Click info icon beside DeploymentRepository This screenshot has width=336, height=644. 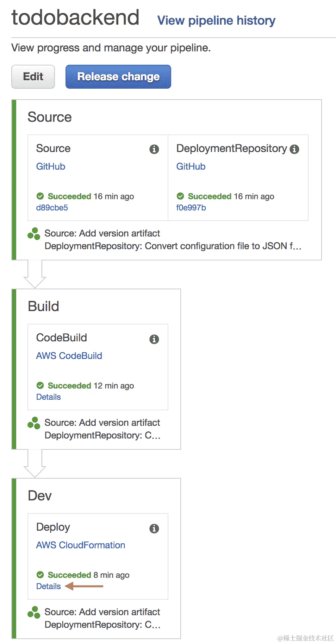[294, 149]
